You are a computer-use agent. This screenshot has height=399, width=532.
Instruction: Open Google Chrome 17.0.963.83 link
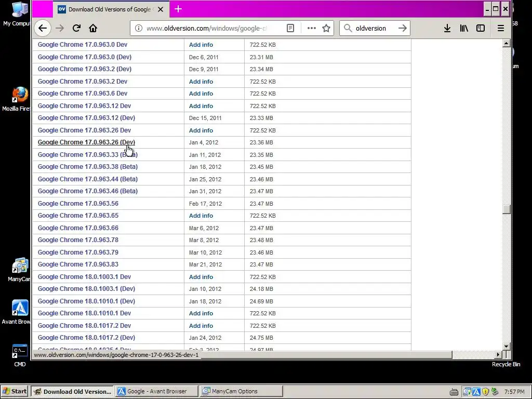click(78, 264)
